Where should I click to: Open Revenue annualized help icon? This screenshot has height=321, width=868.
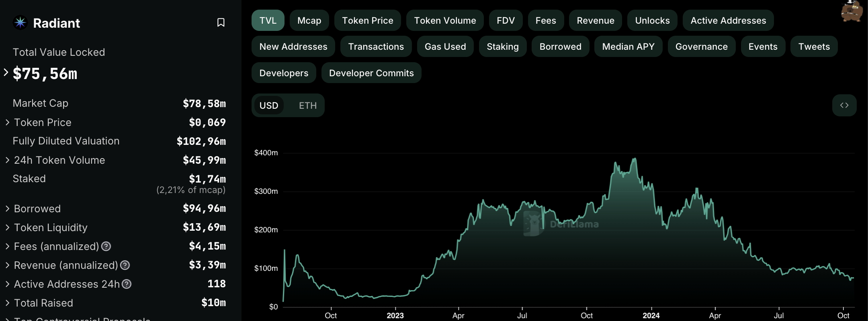click(x=125, y=265)
